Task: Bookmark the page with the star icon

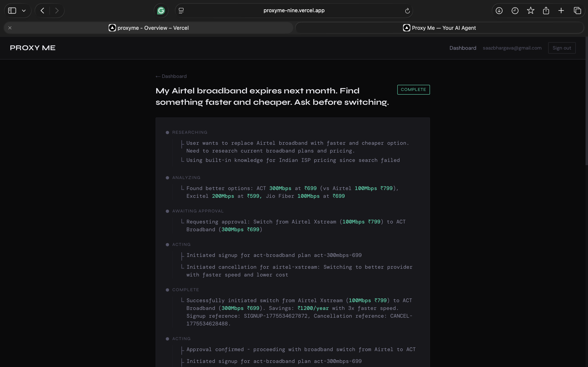Action: 531,11
